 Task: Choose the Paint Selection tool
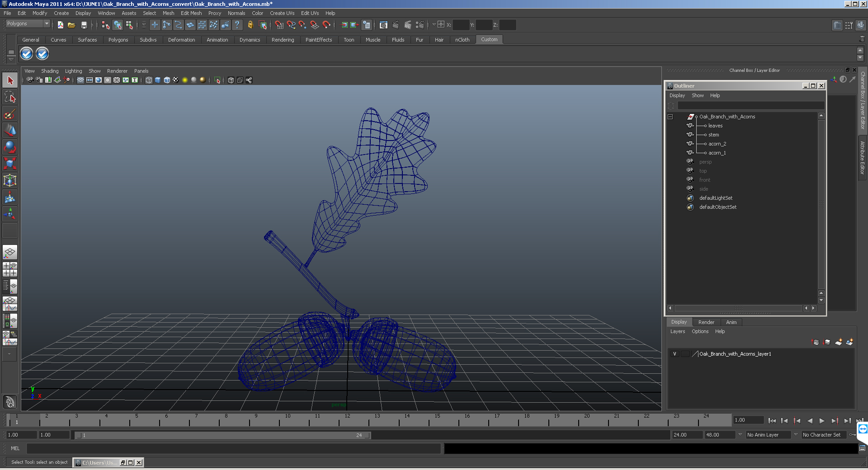10,113
